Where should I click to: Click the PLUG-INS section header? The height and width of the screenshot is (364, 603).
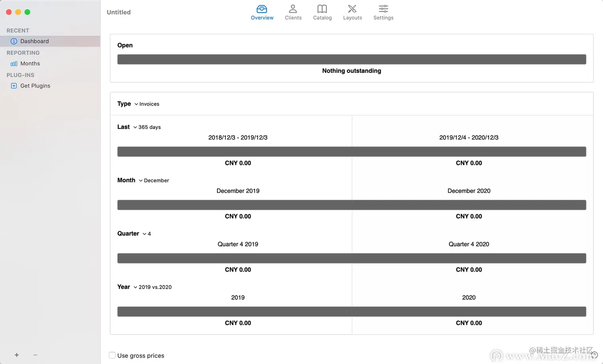click(20, 75)
